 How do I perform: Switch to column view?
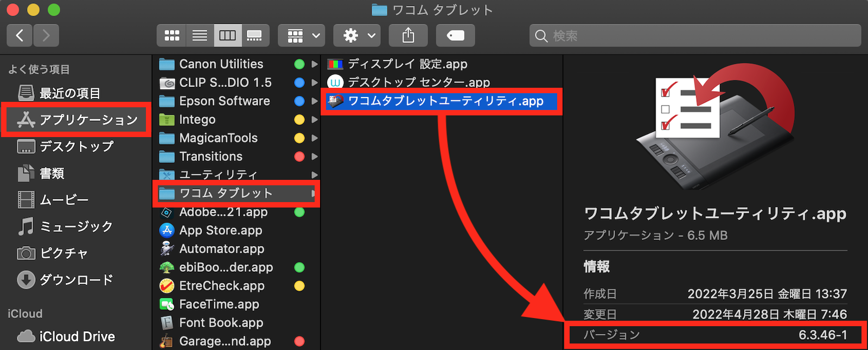click(227, 36)
